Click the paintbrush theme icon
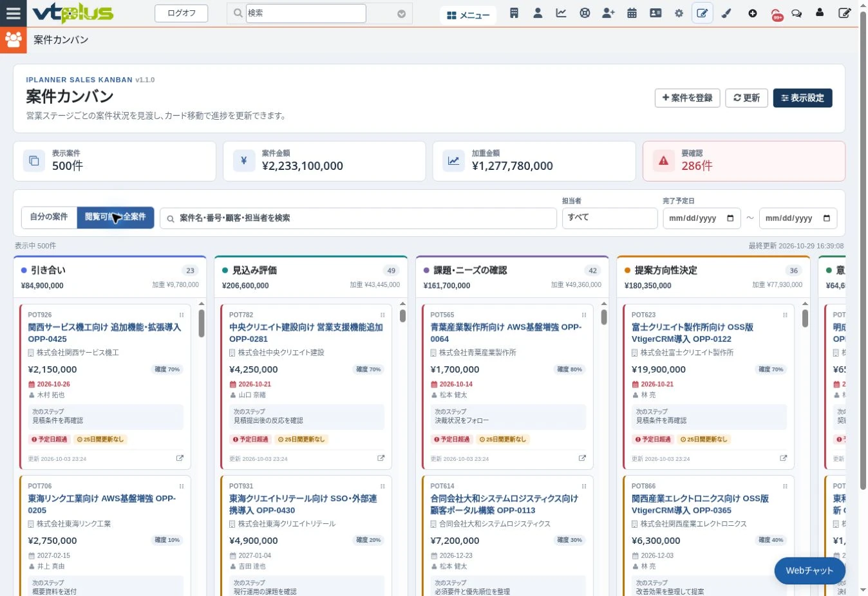Screen dimensions: 868x596 726,13
